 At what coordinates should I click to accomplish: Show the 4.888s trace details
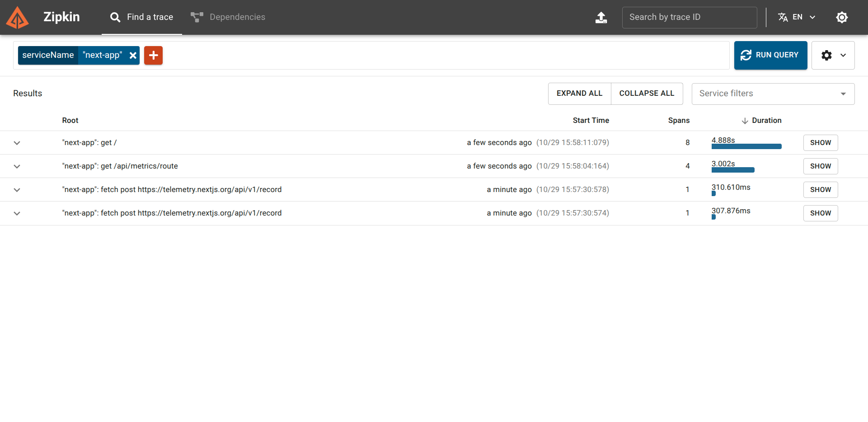tap(820, 143)
